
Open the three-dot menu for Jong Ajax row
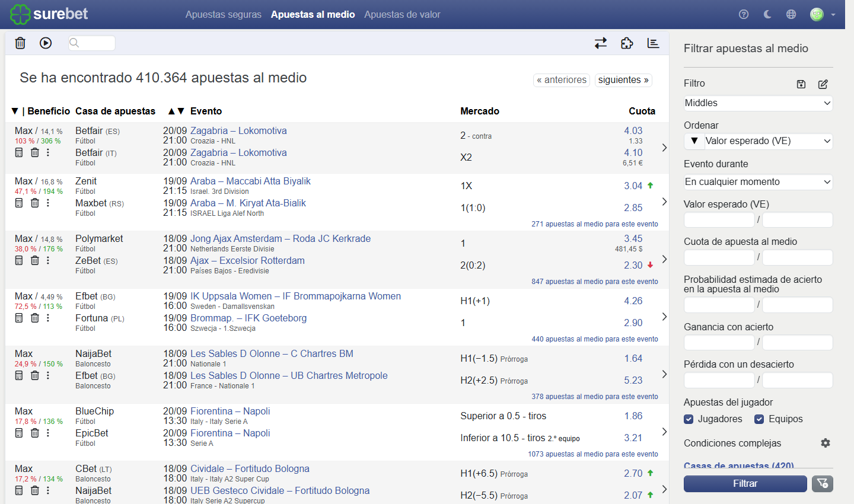click(x=48, y=260)
